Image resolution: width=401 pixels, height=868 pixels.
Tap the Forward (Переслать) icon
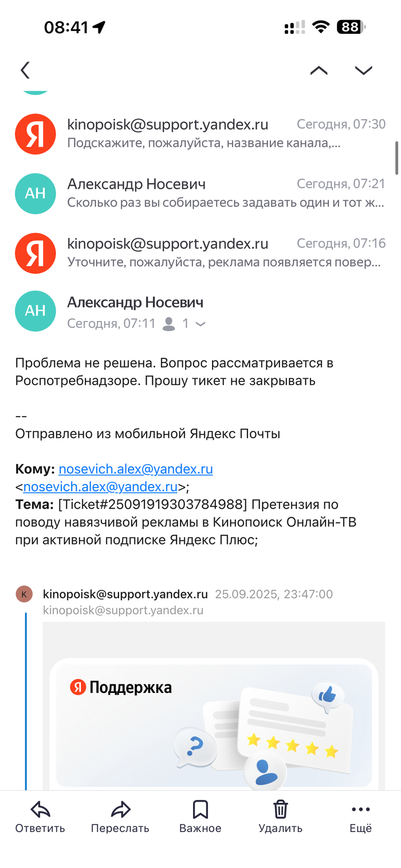point(120,809)
